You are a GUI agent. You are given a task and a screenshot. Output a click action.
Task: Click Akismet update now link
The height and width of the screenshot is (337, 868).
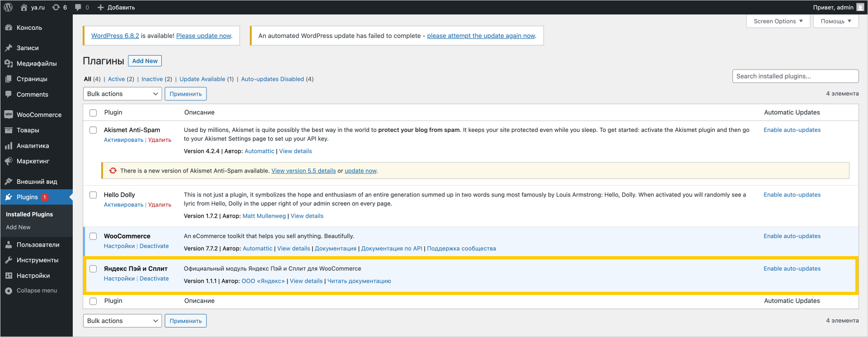point(360,171)
